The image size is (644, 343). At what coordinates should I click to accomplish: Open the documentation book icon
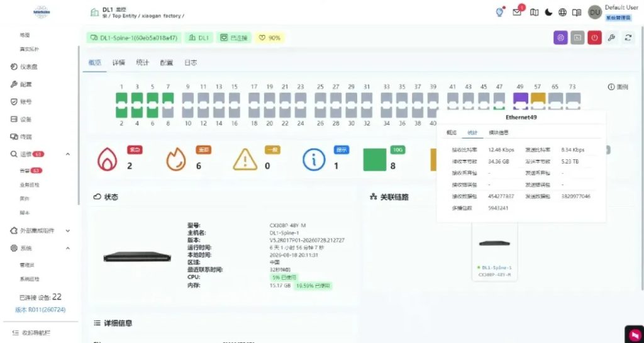pos(577,13)
